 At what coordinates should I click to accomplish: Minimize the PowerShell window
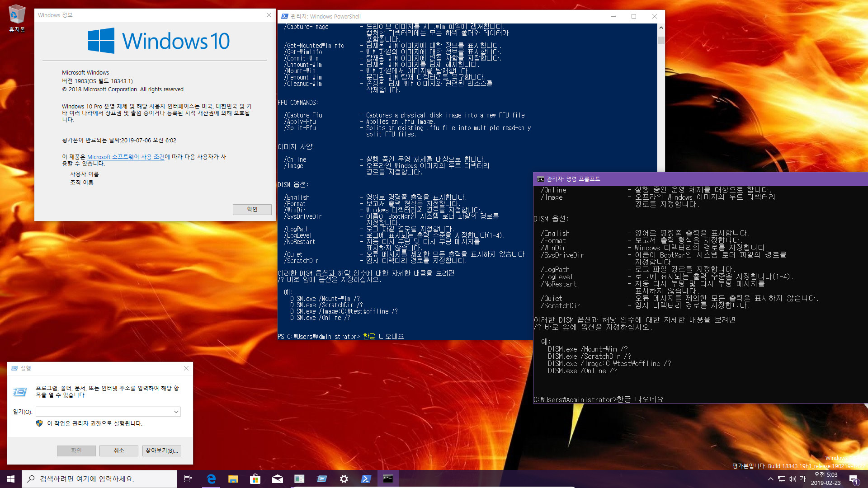click(613, 16)
